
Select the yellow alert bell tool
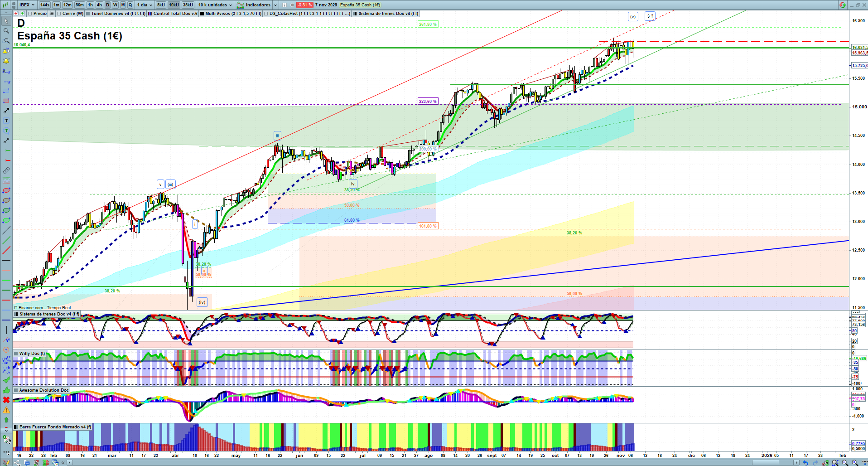click(x=6, y=61)
